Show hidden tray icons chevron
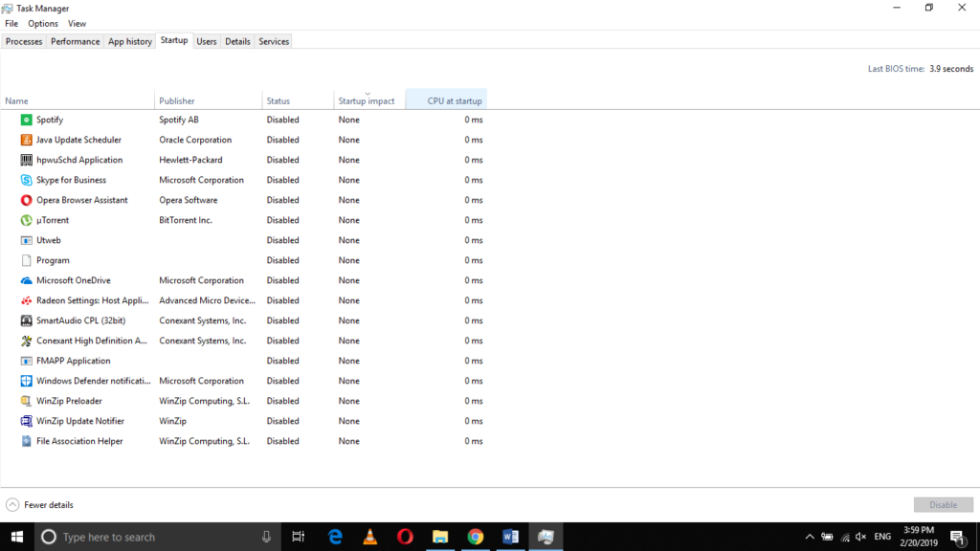The width and height of the screenshot is (980, 551). coord(810,537)
